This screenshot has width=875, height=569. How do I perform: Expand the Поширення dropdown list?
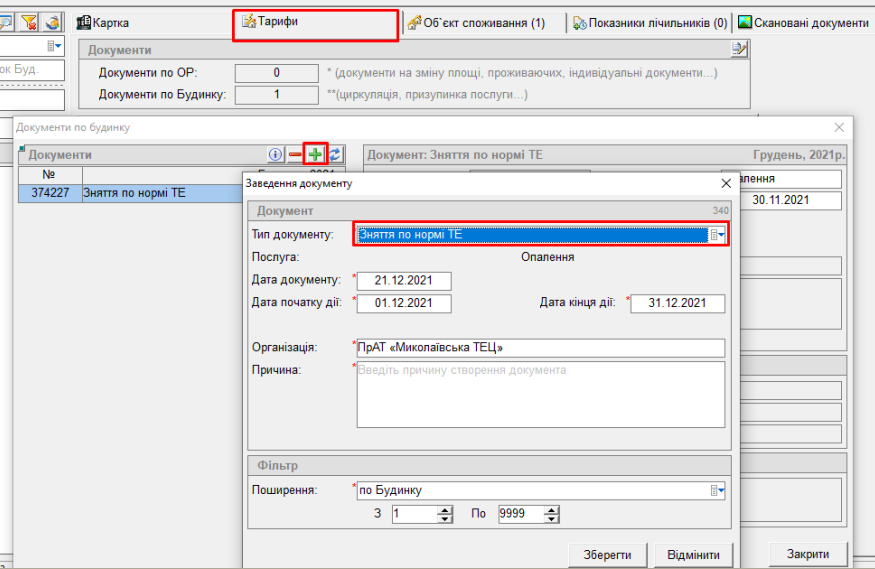point(716,490)
